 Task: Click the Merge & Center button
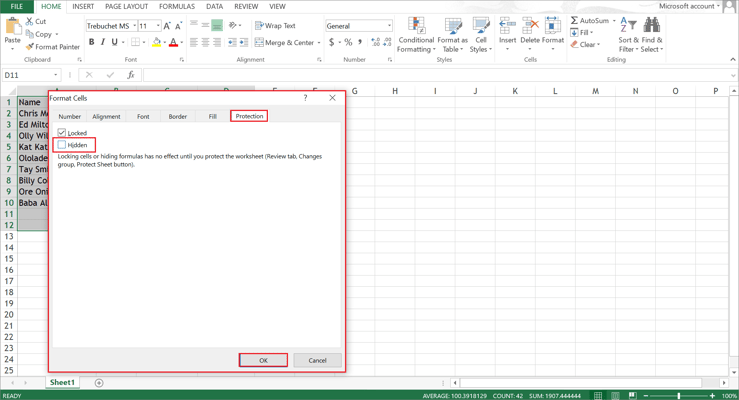click(285, 42)
